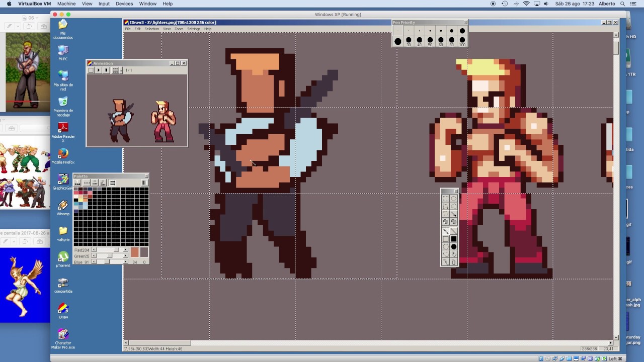Play the animation in the Animation window

point(99,70)
